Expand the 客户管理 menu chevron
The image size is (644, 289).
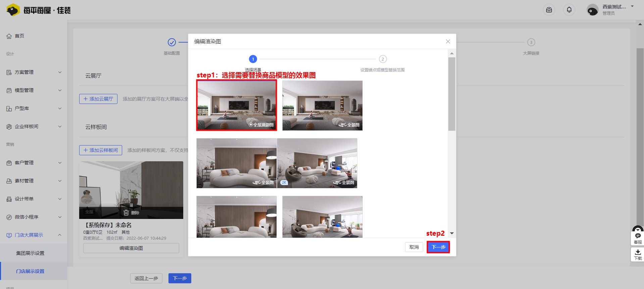tap(60, 163)
